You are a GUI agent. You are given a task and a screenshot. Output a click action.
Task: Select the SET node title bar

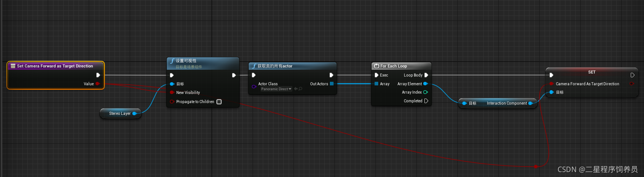(592, 72)
